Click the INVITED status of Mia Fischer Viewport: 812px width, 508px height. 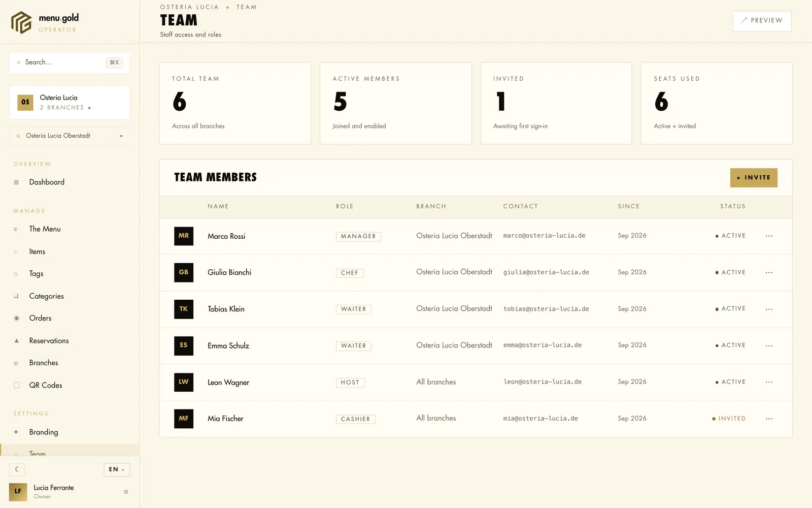coord(729,419)
